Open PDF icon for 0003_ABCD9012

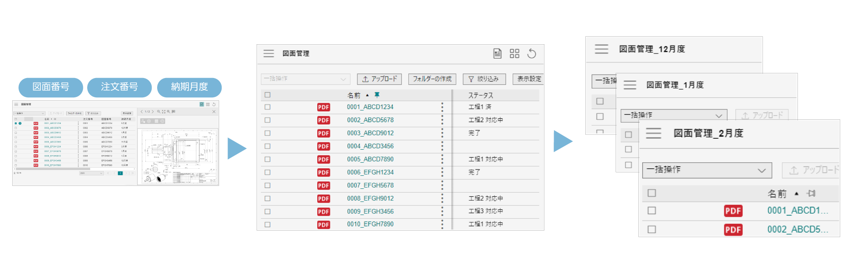tap(323, 133)
